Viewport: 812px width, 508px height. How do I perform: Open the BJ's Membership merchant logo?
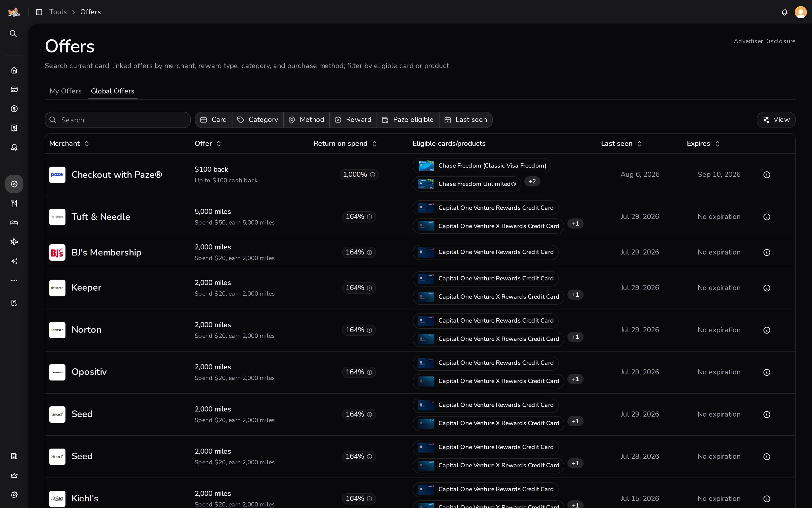coord(57,253)
